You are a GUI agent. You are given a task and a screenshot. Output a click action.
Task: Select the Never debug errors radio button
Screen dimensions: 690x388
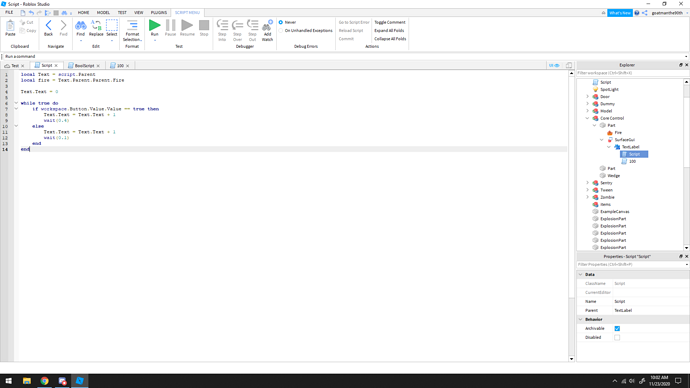281,22
